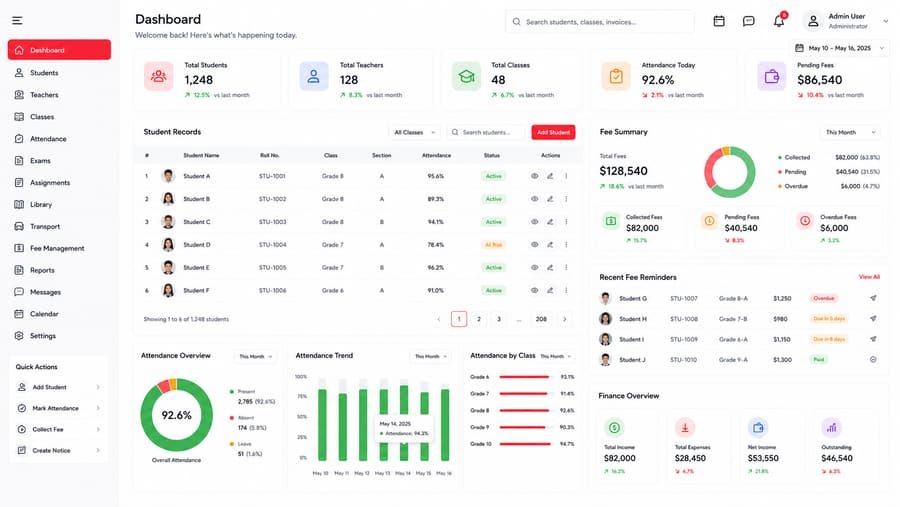Send reminder to Student H
The width and height of the screenshot is (900, 507).
click(x=873, y=318)
